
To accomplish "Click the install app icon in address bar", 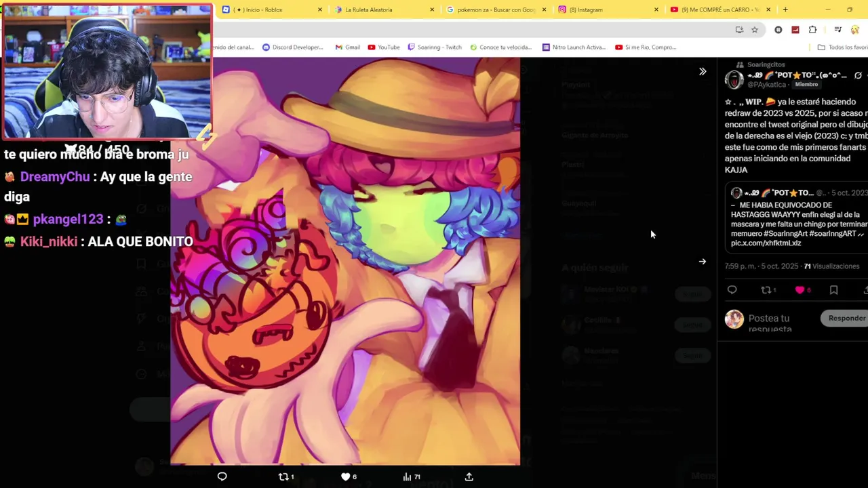I will (x=739, y=30).
